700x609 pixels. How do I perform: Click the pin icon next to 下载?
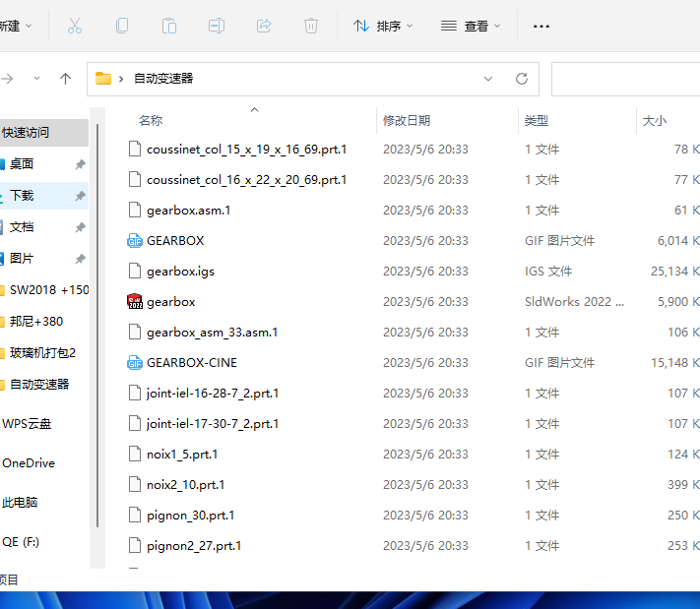pyautogui.click(x=80, y=196)
